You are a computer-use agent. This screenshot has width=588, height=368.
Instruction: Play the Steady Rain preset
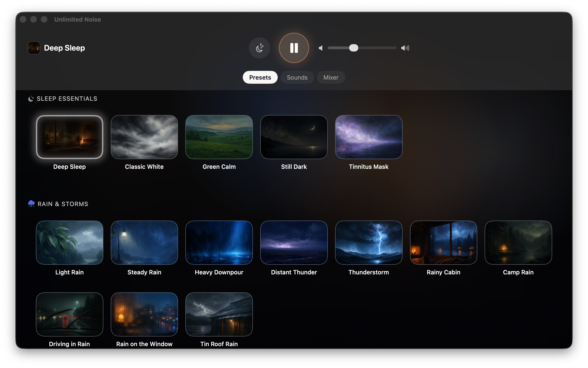pyautogui.click(x=144, y=243)
